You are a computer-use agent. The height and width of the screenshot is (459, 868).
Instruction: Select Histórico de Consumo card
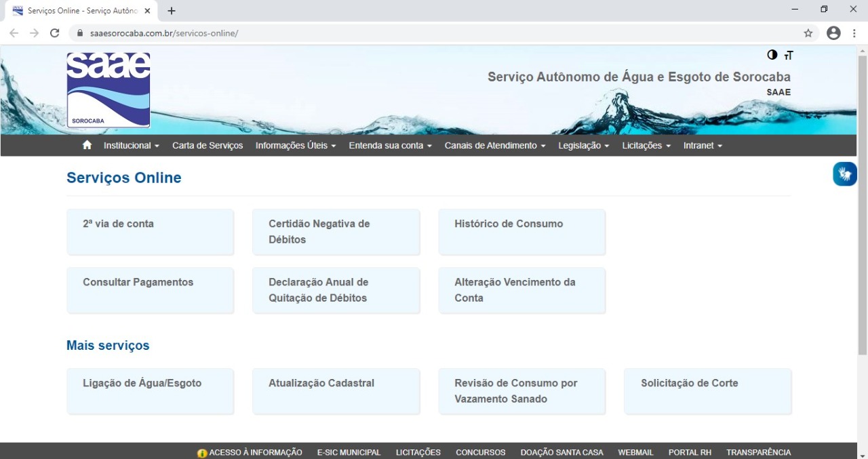(521, 232)
